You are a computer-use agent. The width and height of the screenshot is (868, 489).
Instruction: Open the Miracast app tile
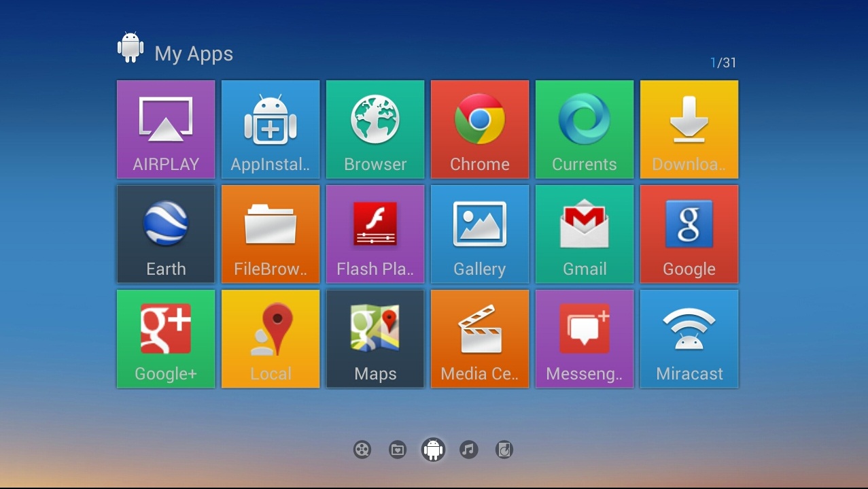pos(689,339)
